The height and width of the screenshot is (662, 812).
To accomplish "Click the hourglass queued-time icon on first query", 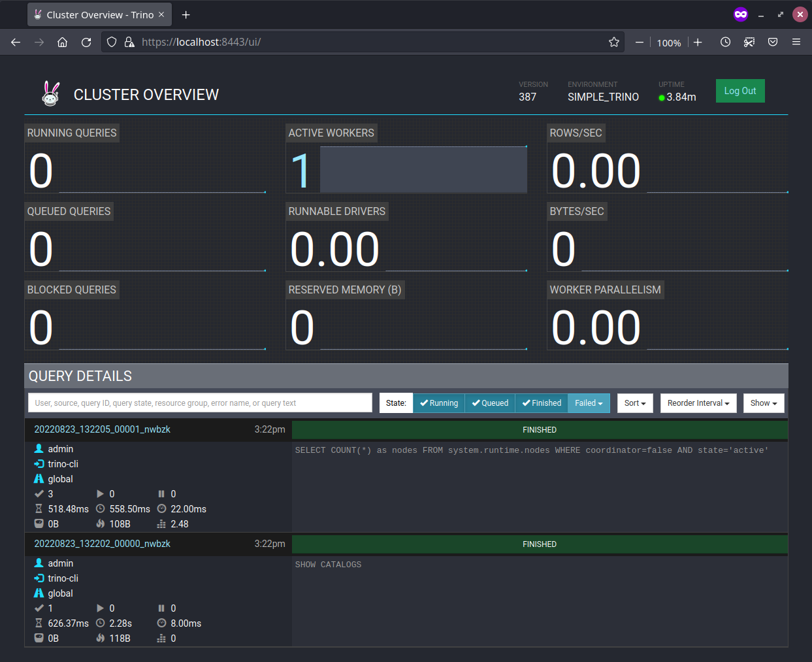I will click(39, 508).
